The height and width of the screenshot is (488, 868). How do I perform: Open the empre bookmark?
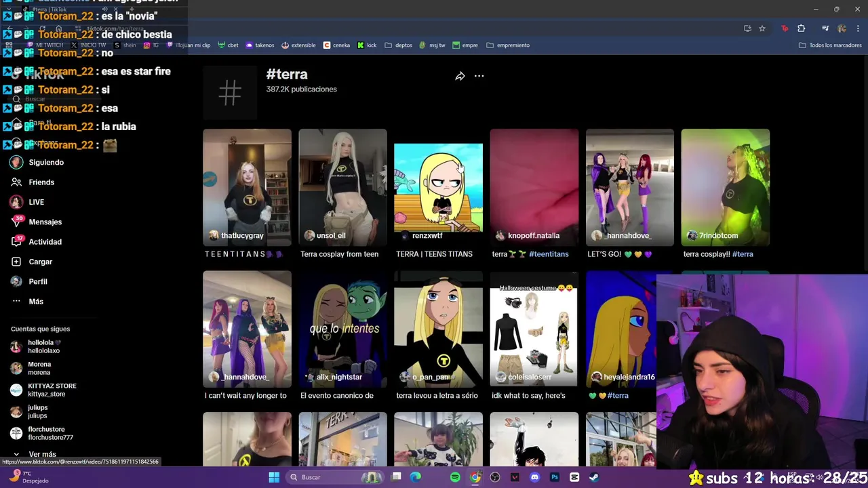coord(465,45)
